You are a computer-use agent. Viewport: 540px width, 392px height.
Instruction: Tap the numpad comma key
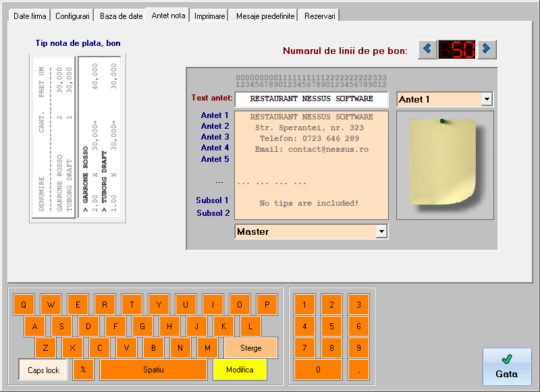coord(358,370)
